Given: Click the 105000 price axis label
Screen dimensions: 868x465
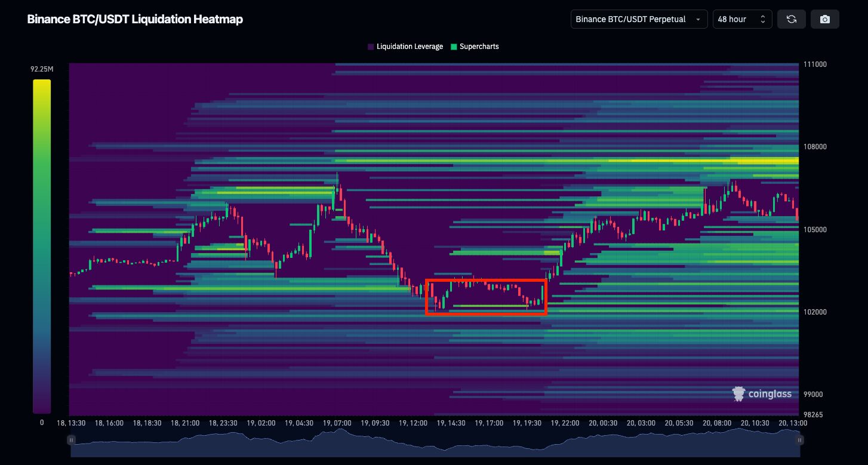Looking at the screenshot, I should click(815, 230).
